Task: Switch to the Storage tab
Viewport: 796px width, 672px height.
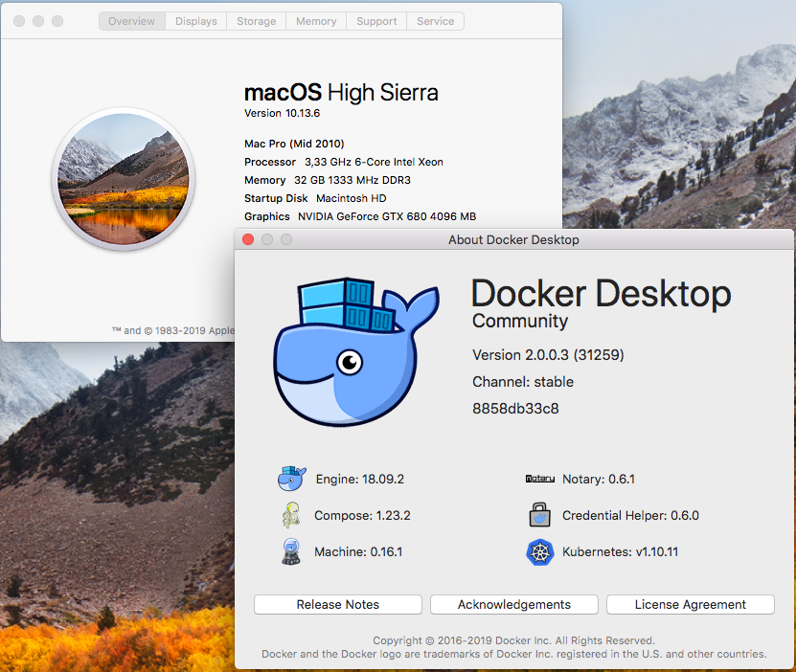Action: pyautogui.click(x=257, y=21)
